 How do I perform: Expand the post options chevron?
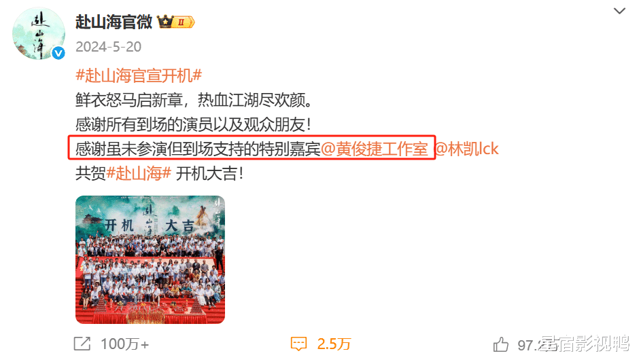tap(619, 11)
